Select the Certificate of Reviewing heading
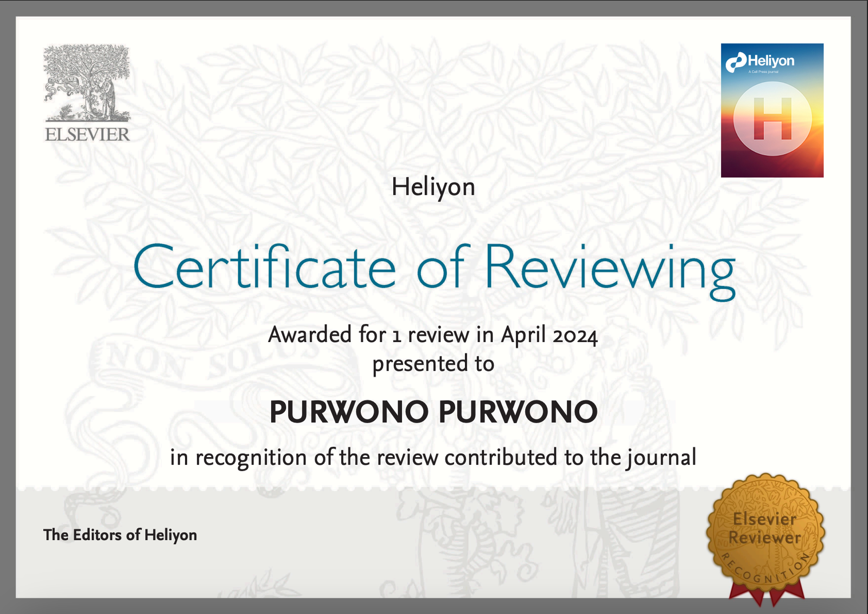This screenshot has height=614, width=868. click(x=434, y=270)
